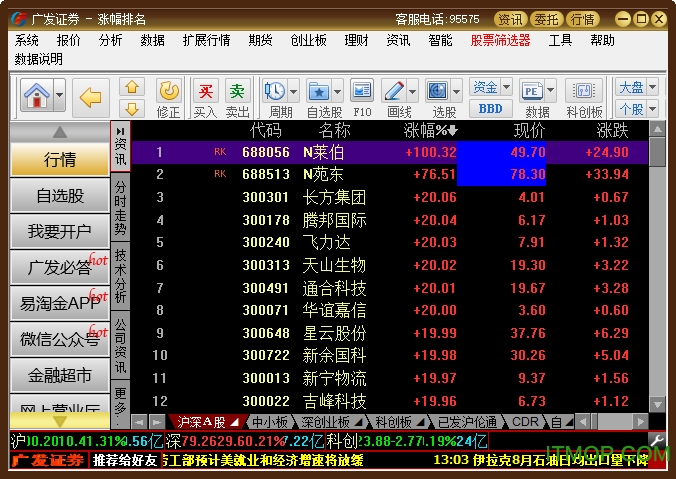Click 我要开户 sidebar button
Viewport: 676px width, 479px height.
click(x=60, y=232)
